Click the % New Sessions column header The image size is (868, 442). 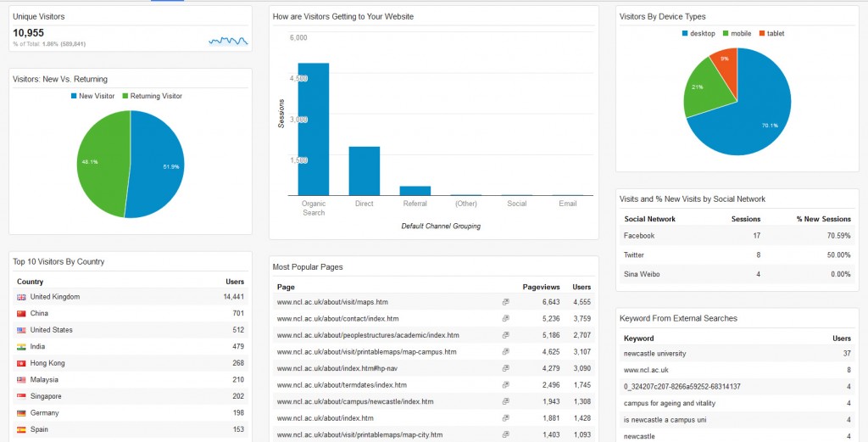[x=823, y=219]
